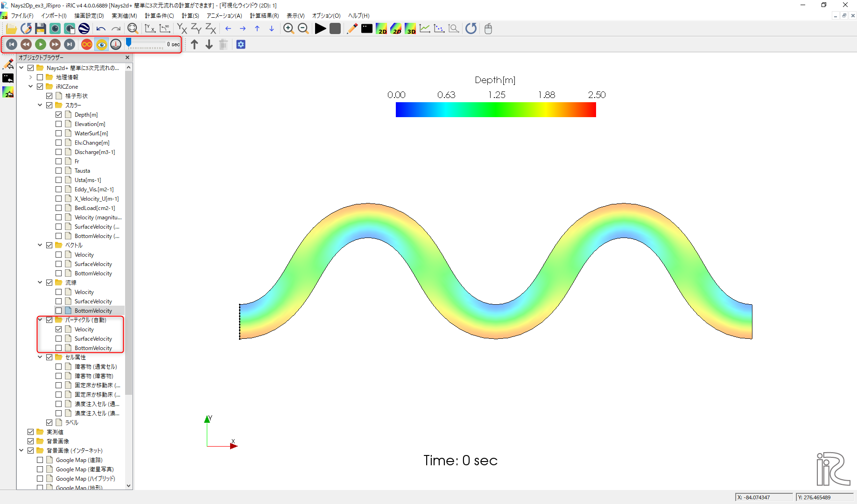Screen dimensions: 857x504
Task: Click the save (floppy disk) icon
Action: click(41, 29)
